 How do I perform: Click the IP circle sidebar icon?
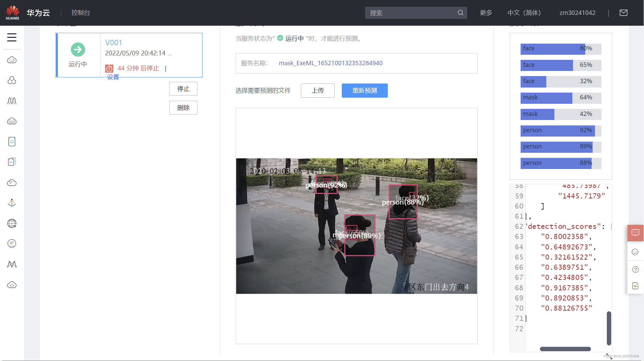coord(12,243)
